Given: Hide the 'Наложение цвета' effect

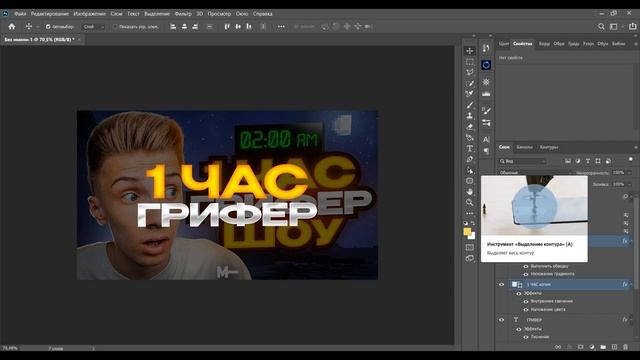Looking at the screenshot, I should coord(526,309).
